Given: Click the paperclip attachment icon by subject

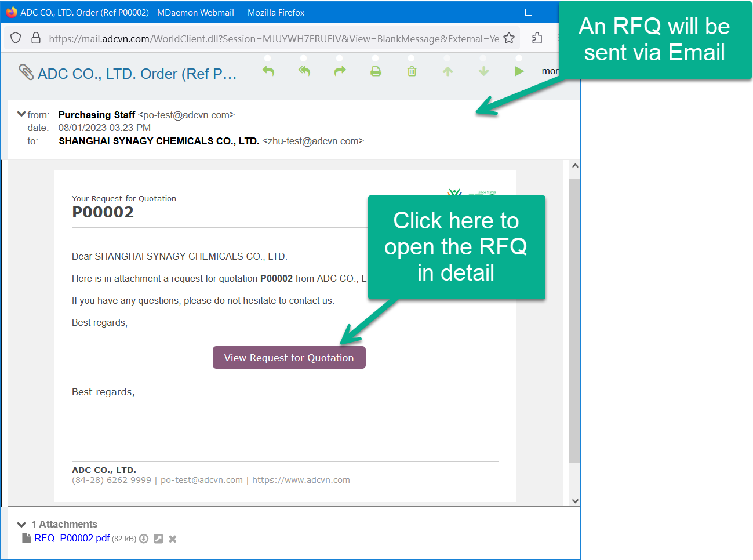Looking at the screenshot, I should point(26,72).
